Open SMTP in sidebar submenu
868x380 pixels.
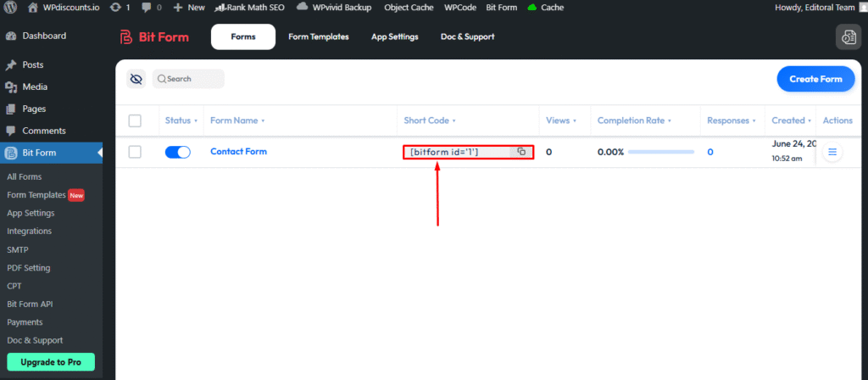click(18, 250)
